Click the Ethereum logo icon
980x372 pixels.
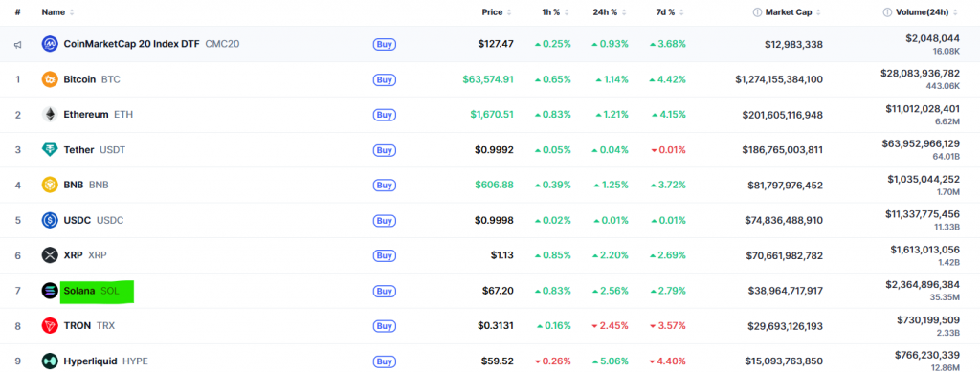(50, 114)
